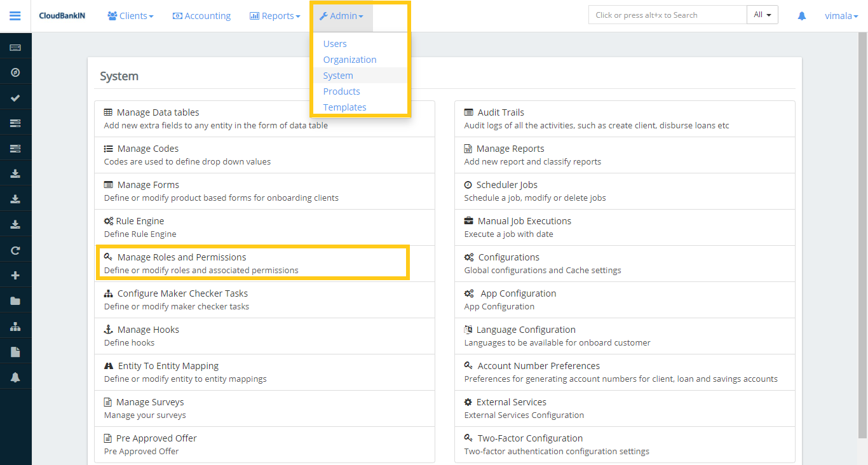This screenshot has width=868, height=465.
Task: Click the CloudBankIN logo
Action: coord(62,15)
